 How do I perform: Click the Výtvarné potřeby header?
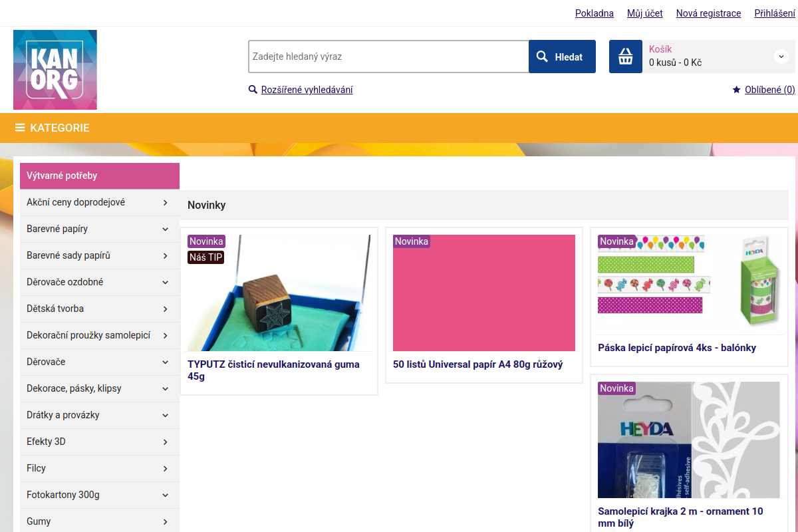click(x=100, y=176)
